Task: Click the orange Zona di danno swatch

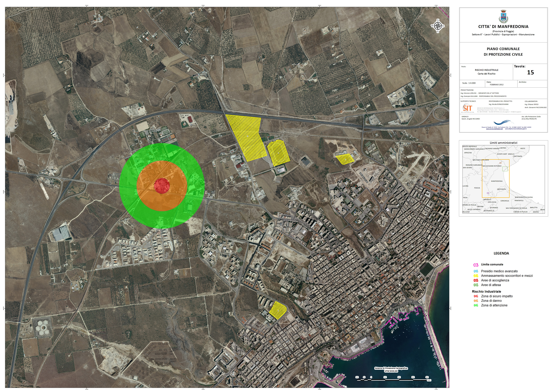Action: point(476,301)
